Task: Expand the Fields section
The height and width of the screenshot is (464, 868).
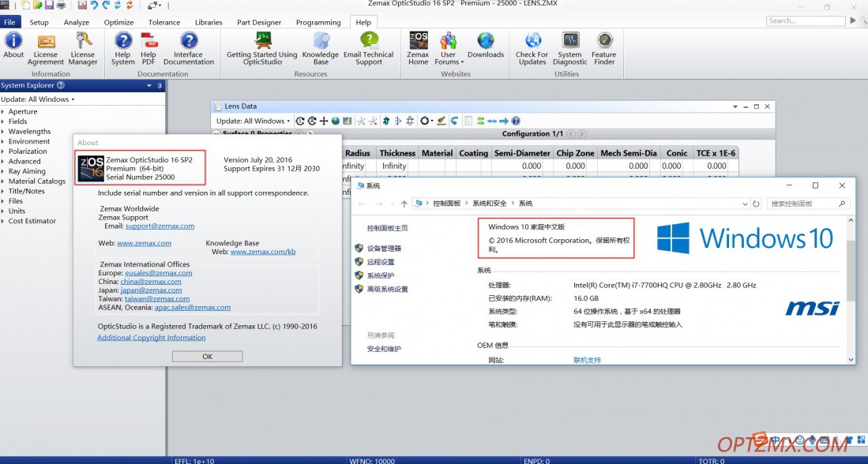Action: point(3,122)
